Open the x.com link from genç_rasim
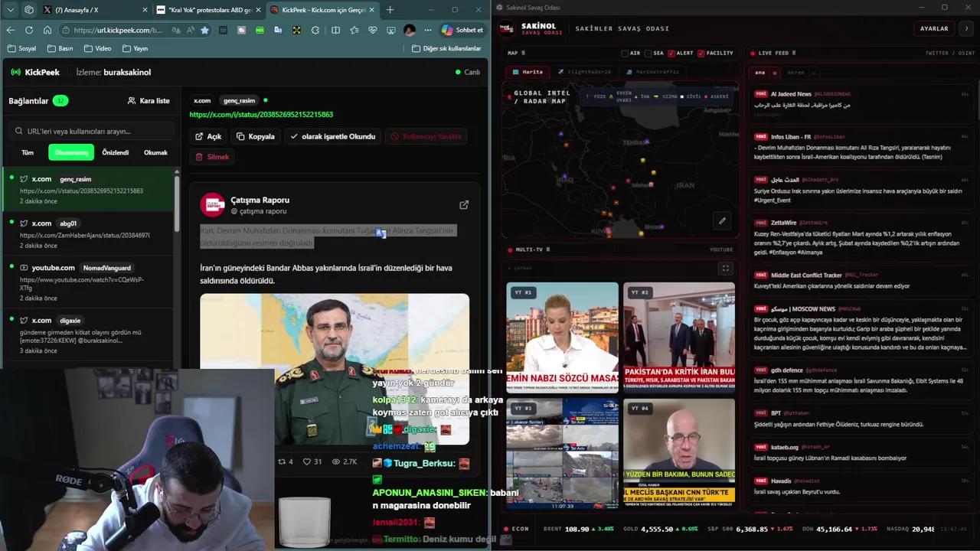 point(88,190)
